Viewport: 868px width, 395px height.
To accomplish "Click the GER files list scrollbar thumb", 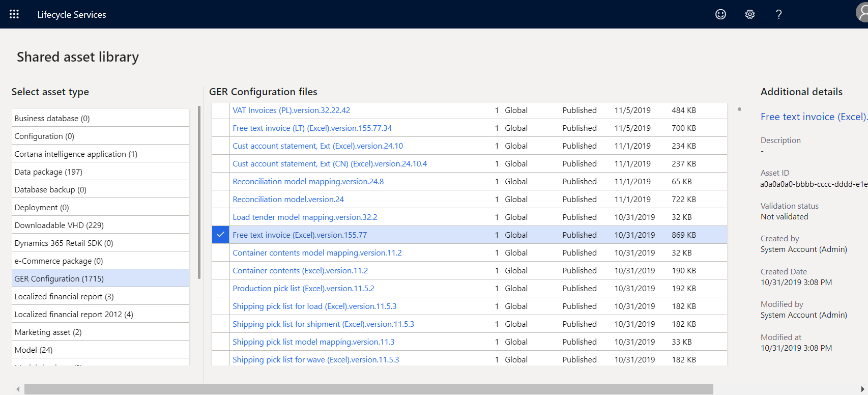I will tap(739, 109).
